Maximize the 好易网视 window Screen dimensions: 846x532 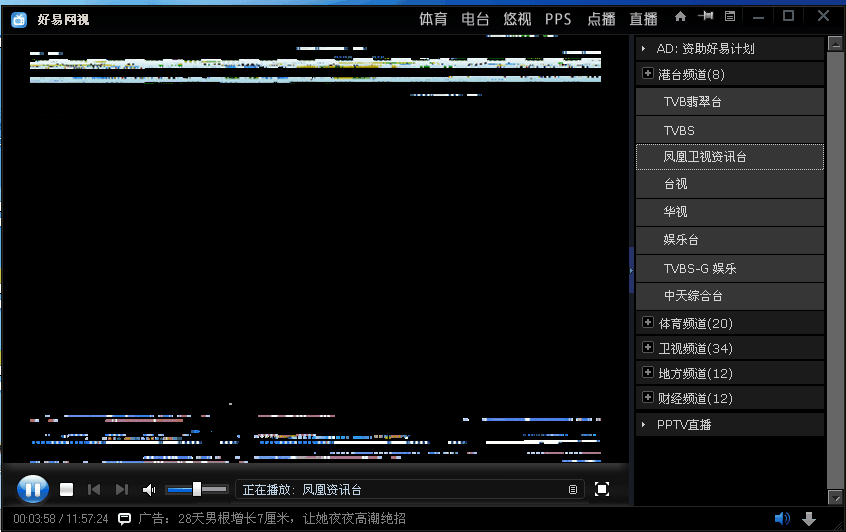[x=788, y=16]
